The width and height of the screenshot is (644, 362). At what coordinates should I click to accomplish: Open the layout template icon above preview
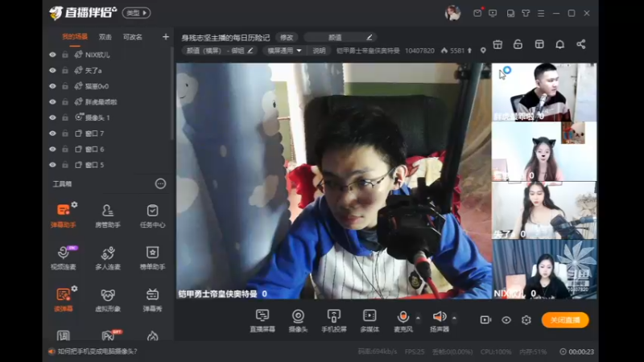[x=539, y=44]
